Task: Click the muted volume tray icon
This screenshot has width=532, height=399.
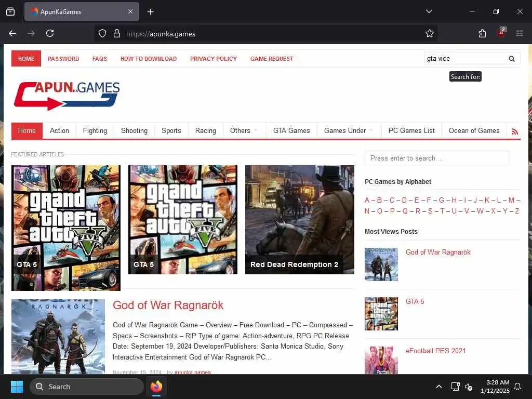Action: [469, 387]
